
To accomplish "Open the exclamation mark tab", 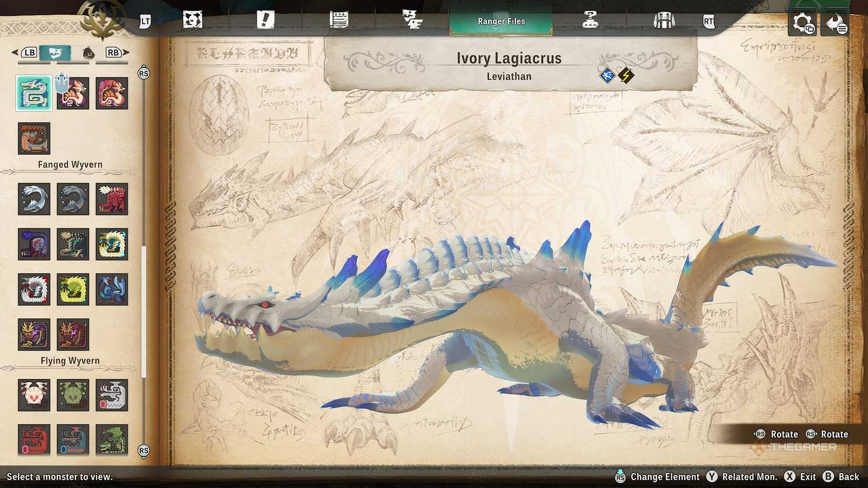I will pos(266,21).
